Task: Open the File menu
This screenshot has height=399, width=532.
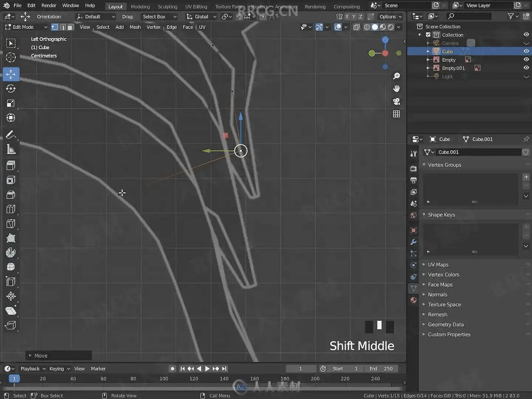Action: pos(17,6)
